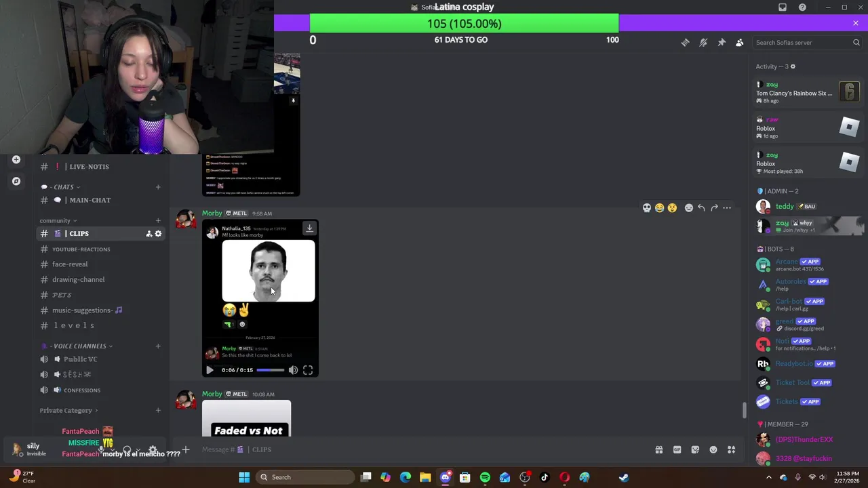Mute the video volume speaker icon
This screenshot has height=488, width=868.
[x=293, y=370]
